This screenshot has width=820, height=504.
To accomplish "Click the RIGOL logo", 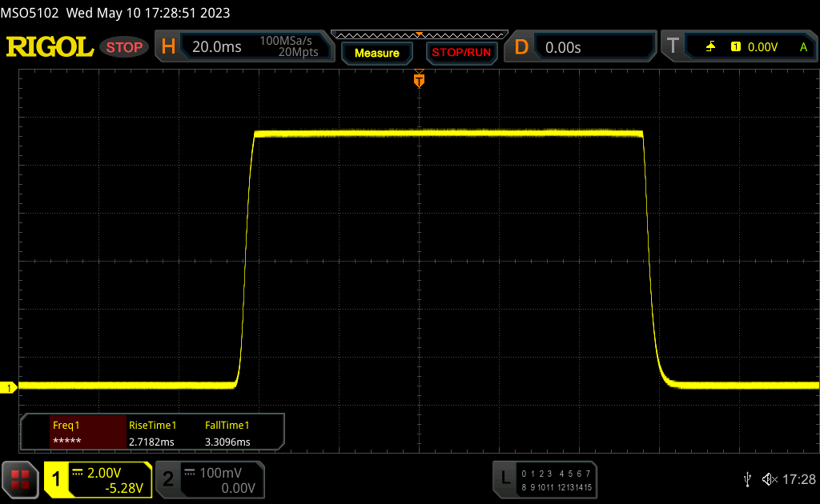I will 50,47.
